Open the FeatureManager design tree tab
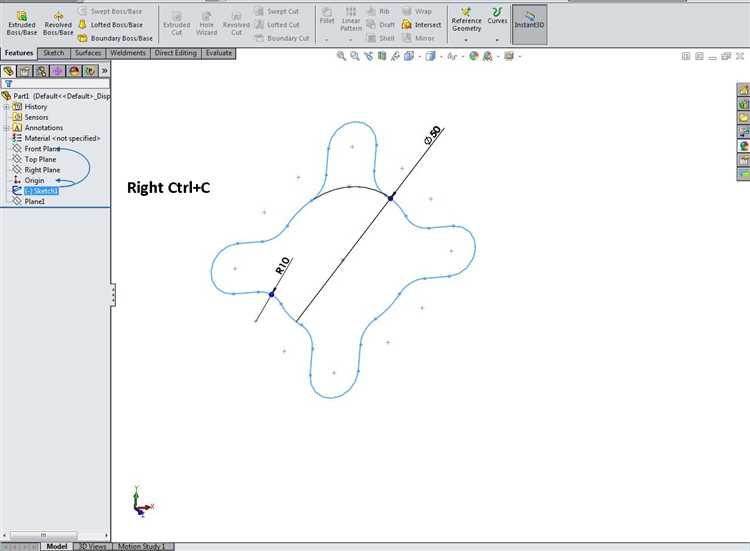Screen dimensions: 750x551 click(x=9, y=71)
